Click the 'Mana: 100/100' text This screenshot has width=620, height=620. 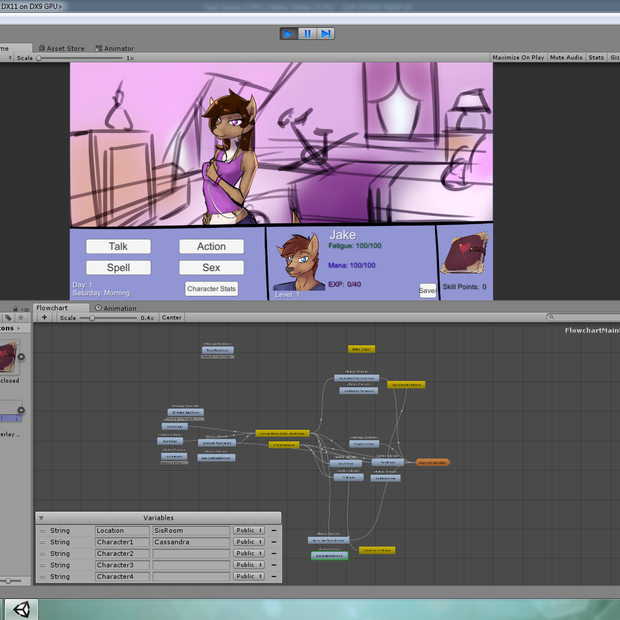pyautogui.click(x=352, y=265)
